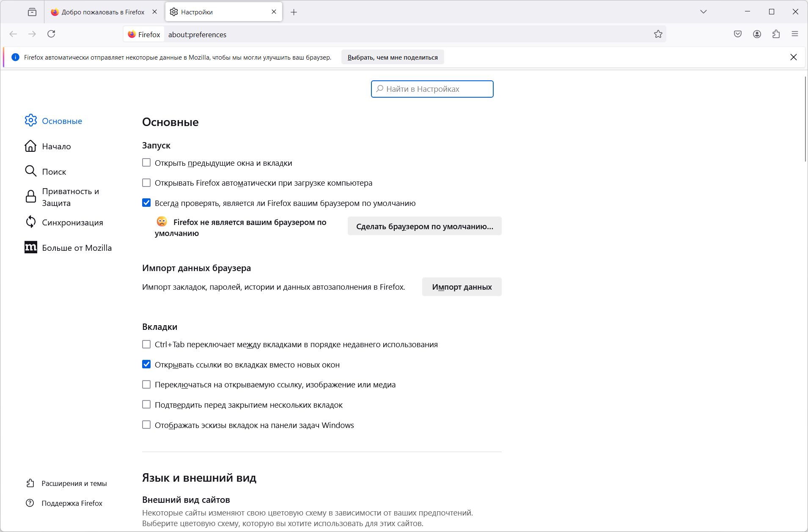Screen dimensions: 808x532
Task: Click the sad face emoji icon
Action: [162, 222]
